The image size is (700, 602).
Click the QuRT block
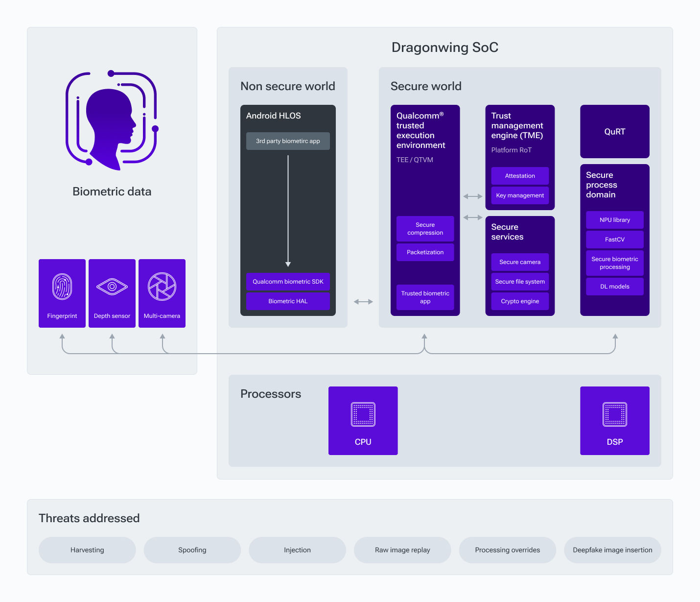click(615, 132)
